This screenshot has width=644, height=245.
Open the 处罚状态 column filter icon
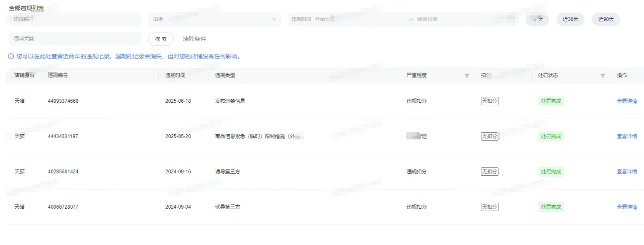[603, 76]
